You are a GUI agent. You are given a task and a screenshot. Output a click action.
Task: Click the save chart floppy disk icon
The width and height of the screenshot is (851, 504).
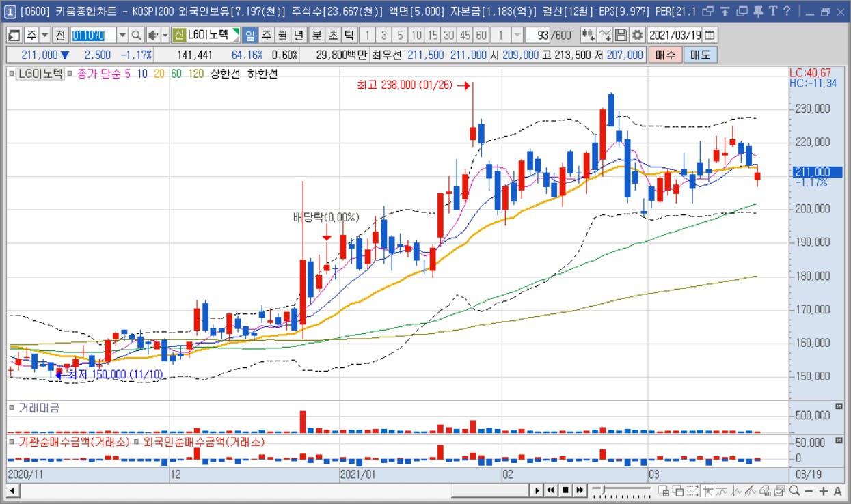click(621, 35)
